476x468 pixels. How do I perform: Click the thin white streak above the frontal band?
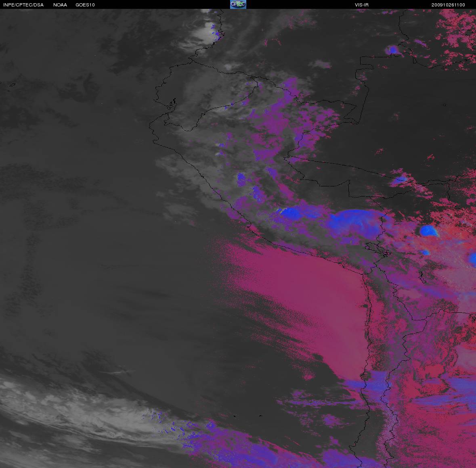tap(117, 372)
